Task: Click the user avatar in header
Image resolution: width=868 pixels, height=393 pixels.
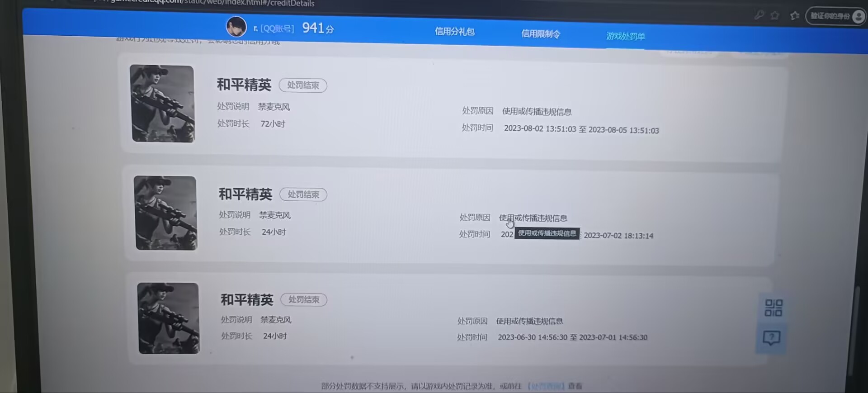Action: (x=236, y=27)
